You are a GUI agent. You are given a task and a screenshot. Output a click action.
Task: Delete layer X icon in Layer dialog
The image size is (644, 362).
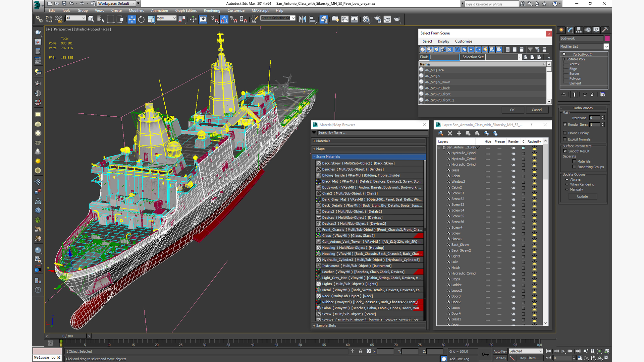(x=450, y=133)
